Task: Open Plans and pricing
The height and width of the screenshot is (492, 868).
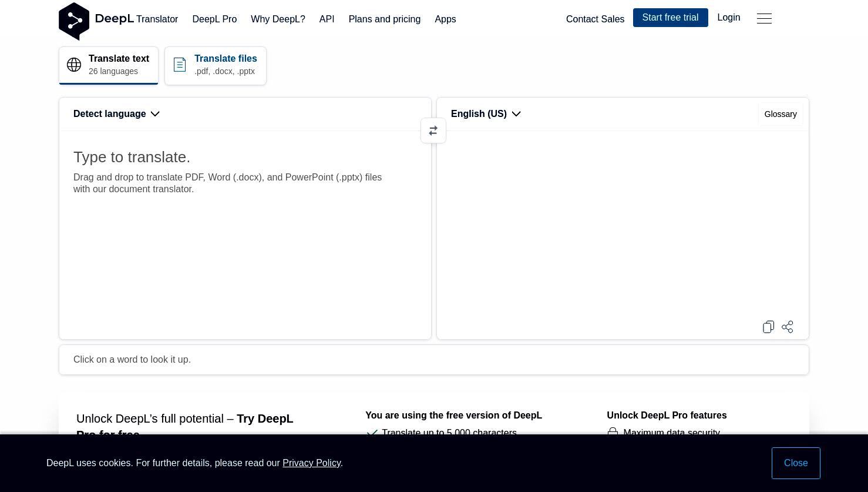Action: click(385, 19)
